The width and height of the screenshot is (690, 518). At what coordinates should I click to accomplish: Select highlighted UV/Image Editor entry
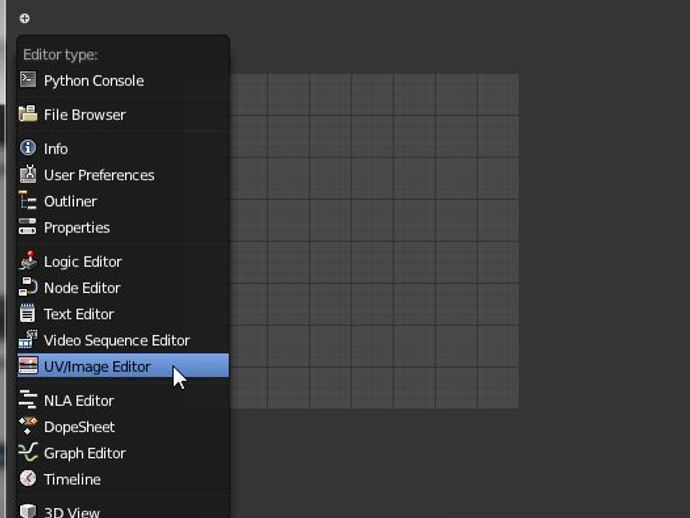coord(123,366)
